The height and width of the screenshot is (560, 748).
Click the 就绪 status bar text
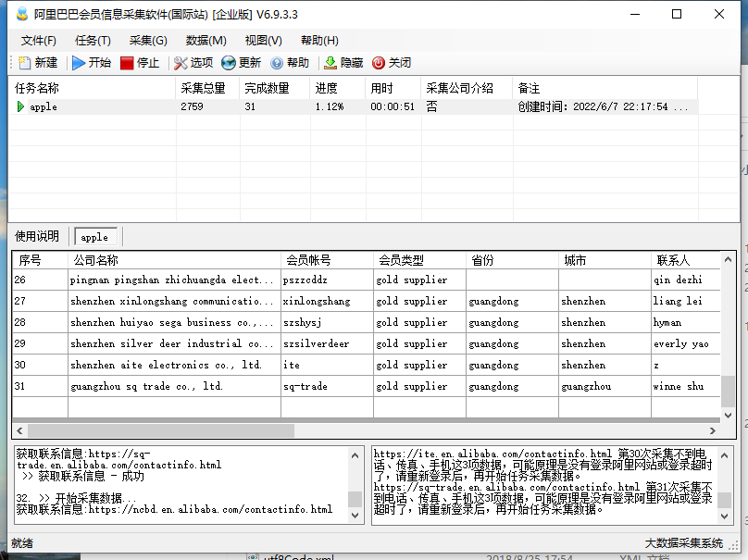(22, 543)
